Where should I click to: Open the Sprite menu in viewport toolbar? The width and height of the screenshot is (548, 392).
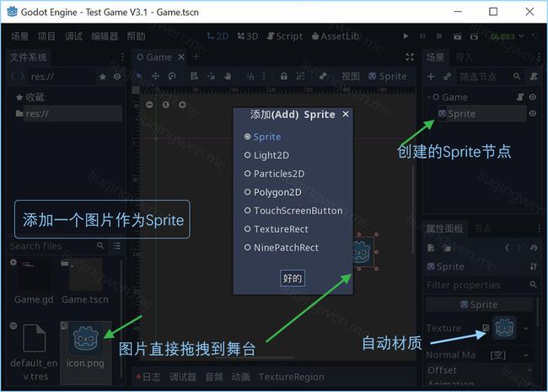point(388,76)
